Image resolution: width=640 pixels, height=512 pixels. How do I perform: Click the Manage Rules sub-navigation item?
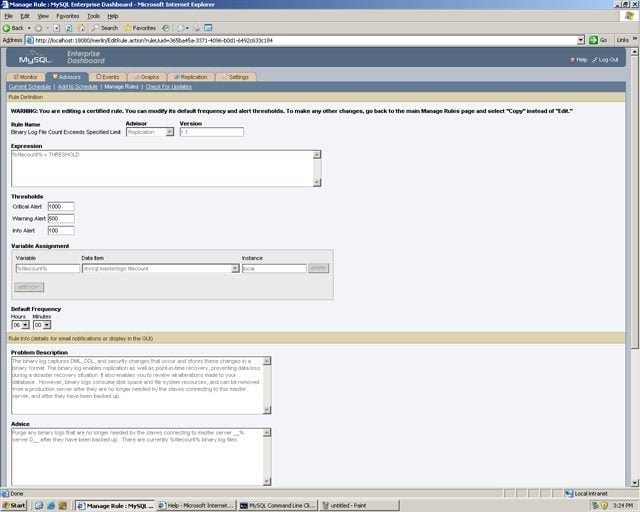[121, 87]
